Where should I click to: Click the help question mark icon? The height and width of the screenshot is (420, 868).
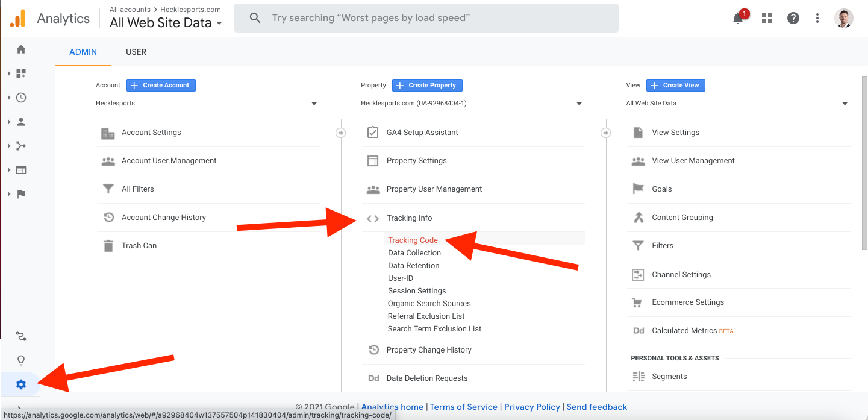coord(793,18)
